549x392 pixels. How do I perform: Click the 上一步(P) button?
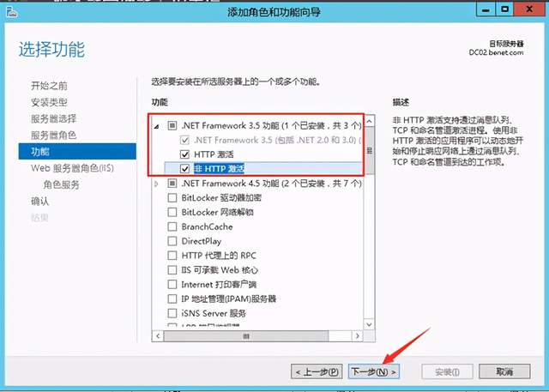coord(317,371)
